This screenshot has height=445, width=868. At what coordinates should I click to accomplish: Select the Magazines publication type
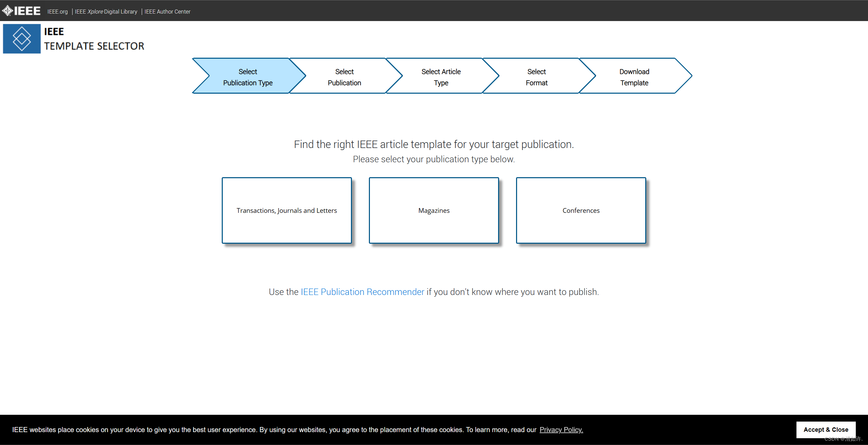pos(434,210)
